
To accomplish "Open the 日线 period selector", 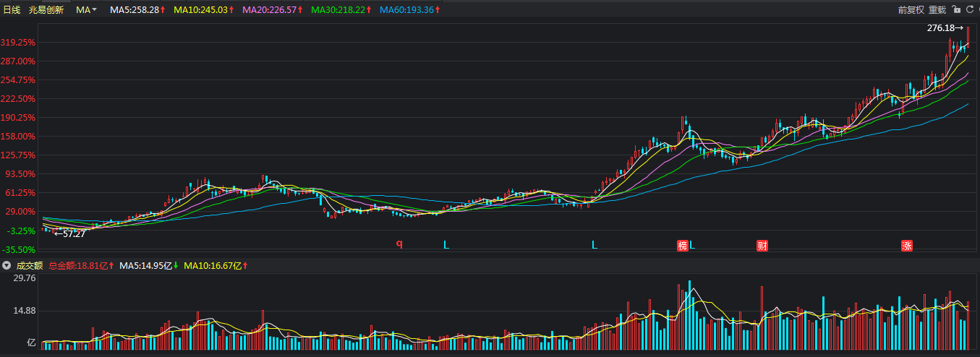I will 12,10.
